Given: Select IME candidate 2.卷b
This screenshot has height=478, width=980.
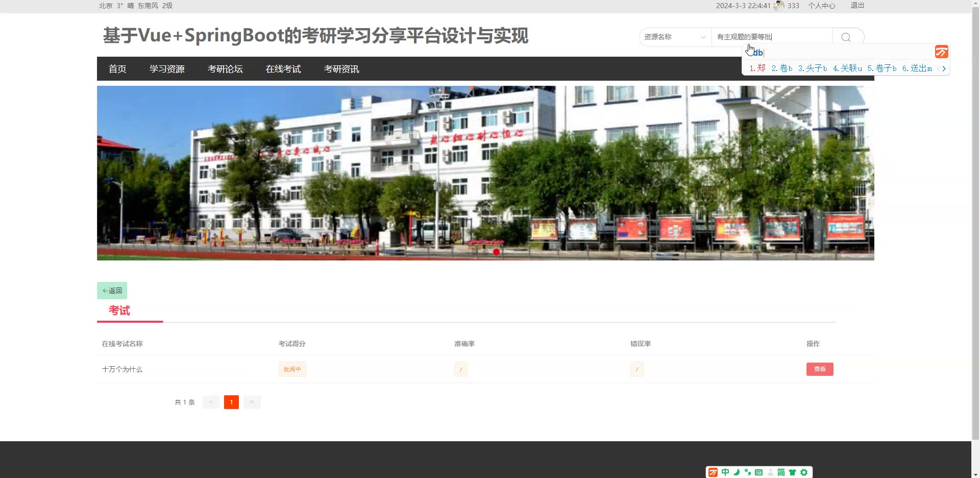Looking at the screenshot, I should (x=782, y=68).
